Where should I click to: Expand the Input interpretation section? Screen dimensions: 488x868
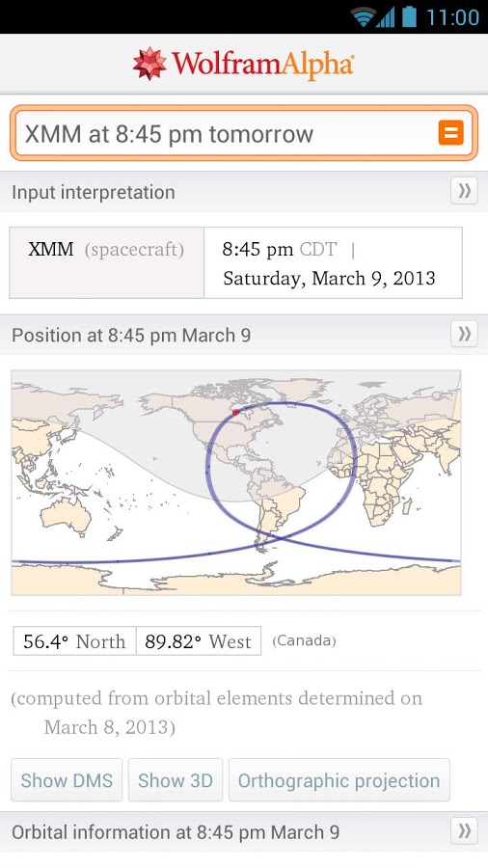click(x=464, y=192)
